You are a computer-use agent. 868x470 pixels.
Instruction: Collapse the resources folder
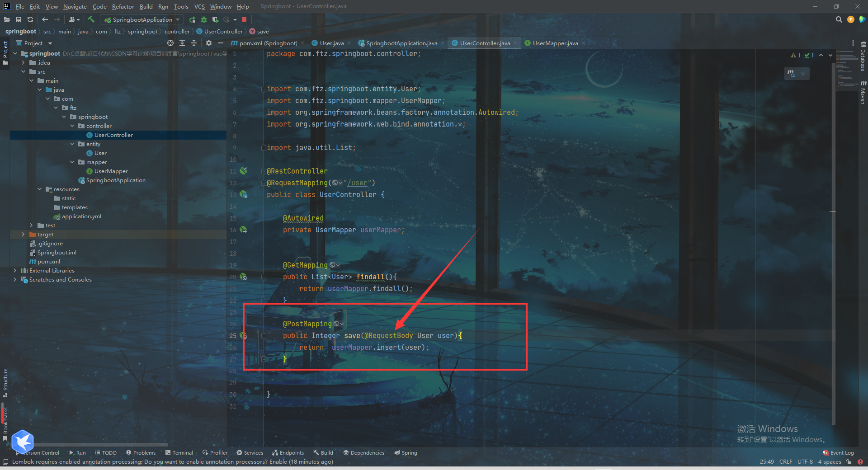40,189
